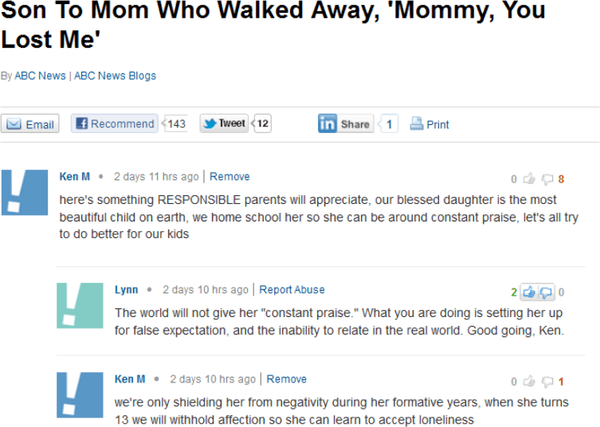Viewport: 600px width, 427px height.
Task: Thumbs up Ken M's first comment
Action: click(x=529, y=178)
